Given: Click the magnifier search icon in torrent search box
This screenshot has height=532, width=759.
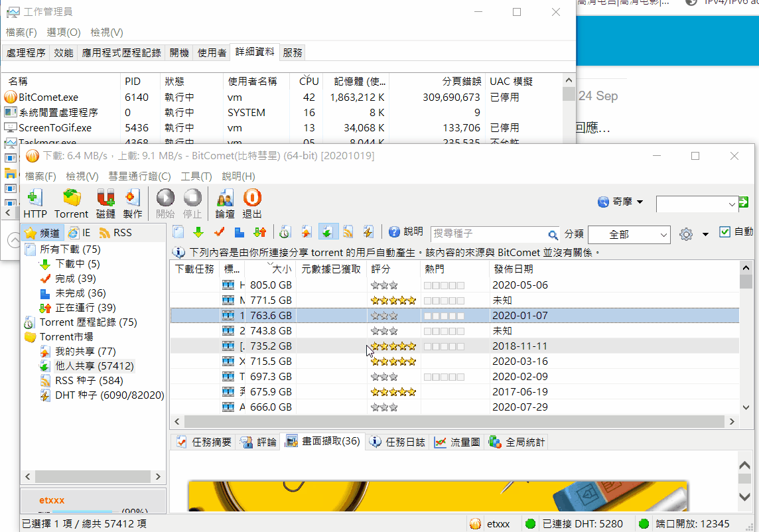Looking at the screenshot, I should (552, 235).
